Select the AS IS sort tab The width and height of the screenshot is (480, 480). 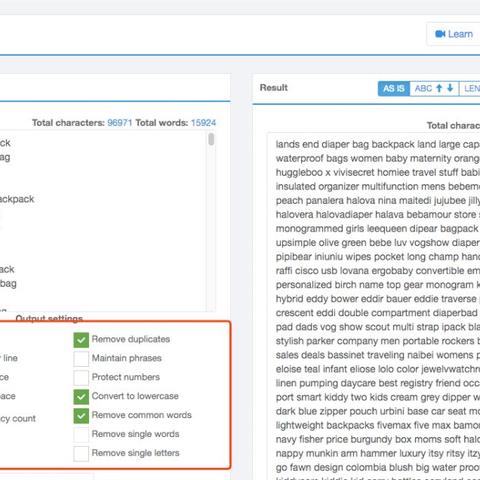pos(394,89)
